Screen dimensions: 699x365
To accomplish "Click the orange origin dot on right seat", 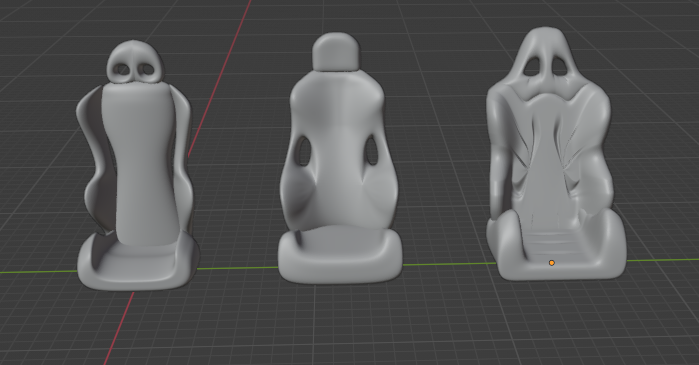I will [x=551, y=263].
